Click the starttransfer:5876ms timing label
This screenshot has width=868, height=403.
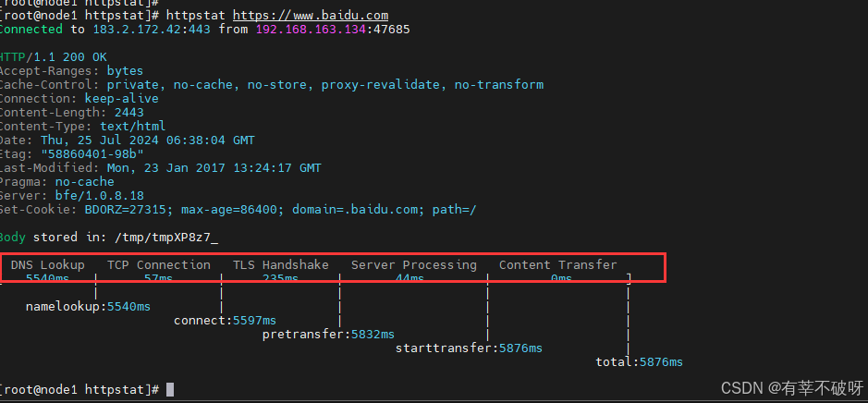469,348
